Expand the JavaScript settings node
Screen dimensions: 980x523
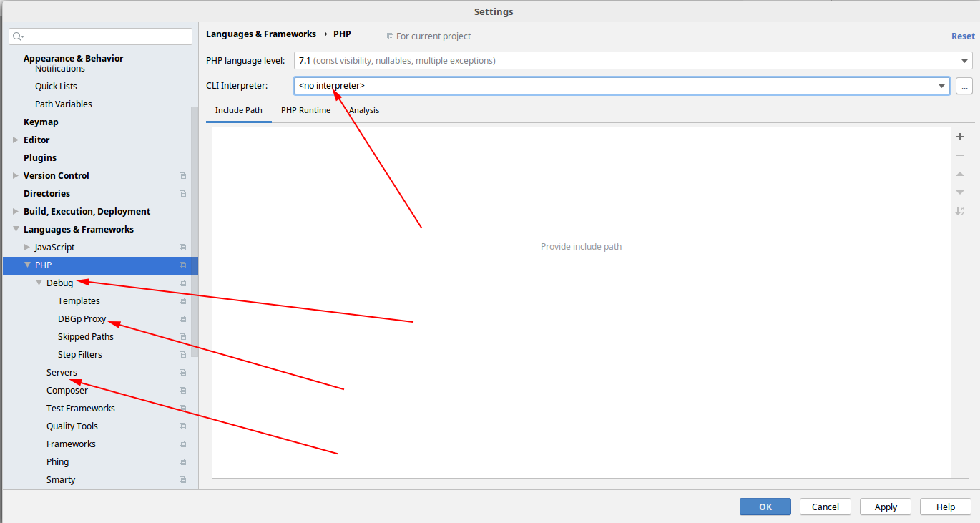point(27,248)
